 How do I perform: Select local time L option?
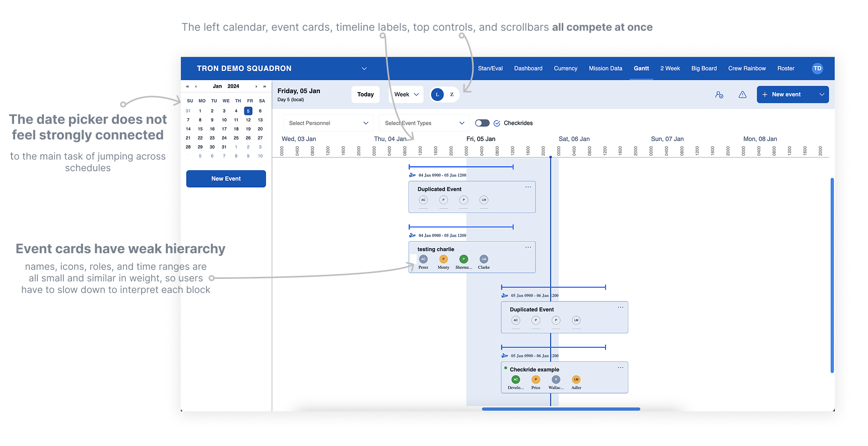[437, 95]
